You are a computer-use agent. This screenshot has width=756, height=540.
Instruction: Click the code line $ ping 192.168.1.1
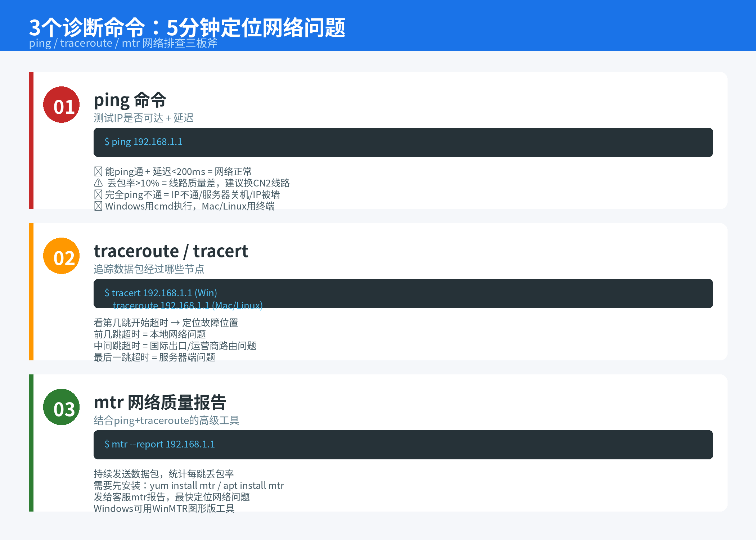click(143, 142)
